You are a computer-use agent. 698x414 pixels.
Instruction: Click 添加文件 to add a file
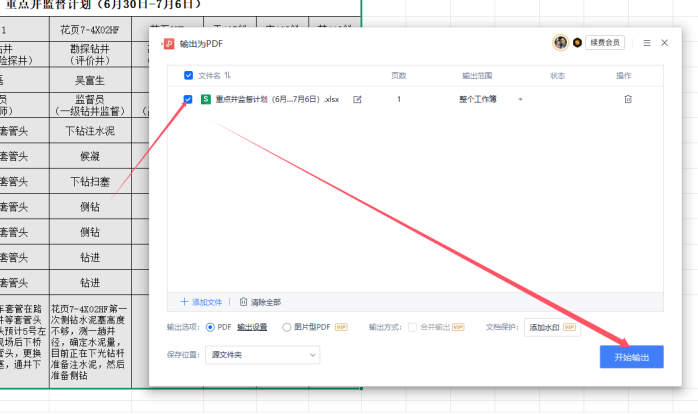202,301
